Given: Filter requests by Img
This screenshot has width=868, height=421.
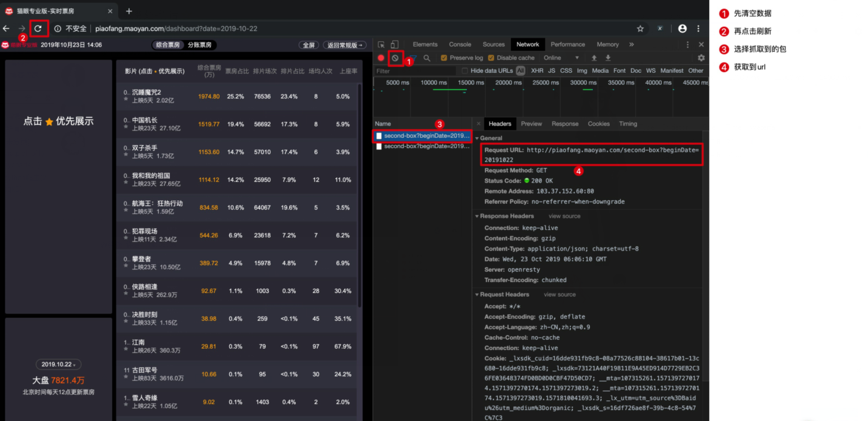Looking at the screenshot, I should point(582,70).
